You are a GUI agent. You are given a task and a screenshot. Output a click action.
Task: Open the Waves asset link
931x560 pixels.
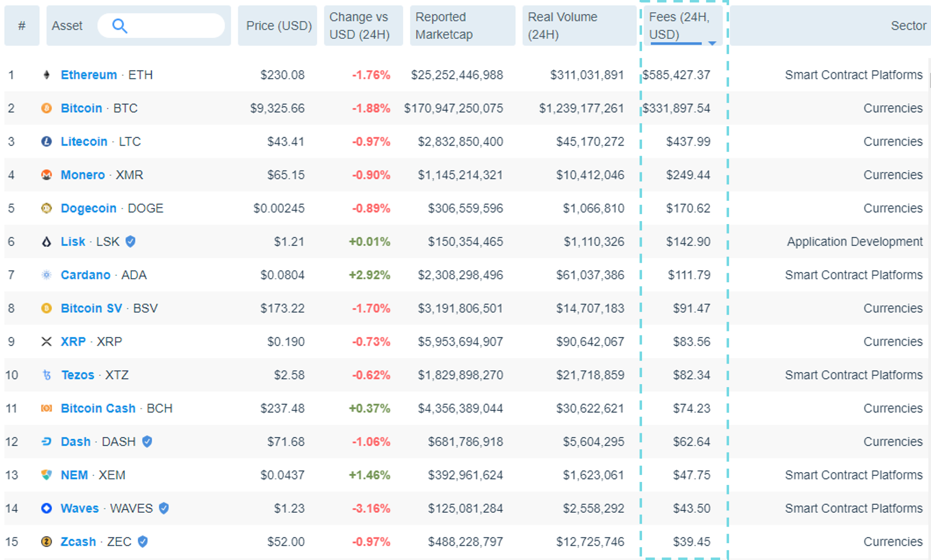(80, 508)
